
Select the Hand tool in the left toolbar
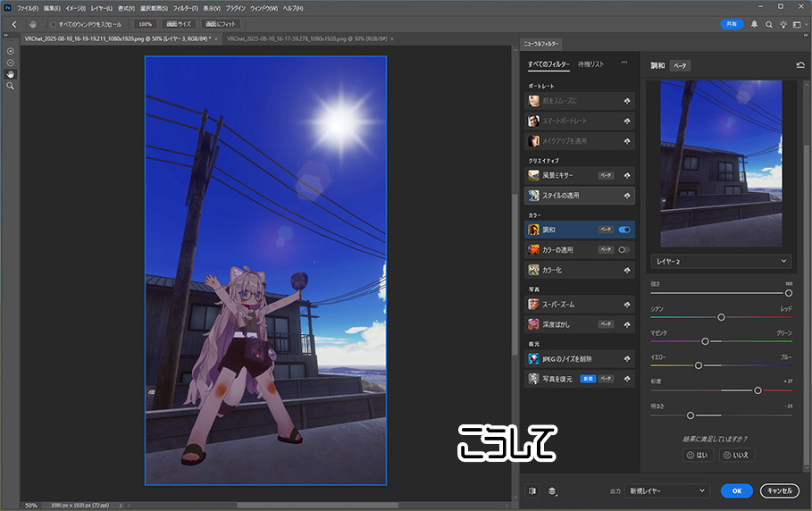click(x=11, y=74)
